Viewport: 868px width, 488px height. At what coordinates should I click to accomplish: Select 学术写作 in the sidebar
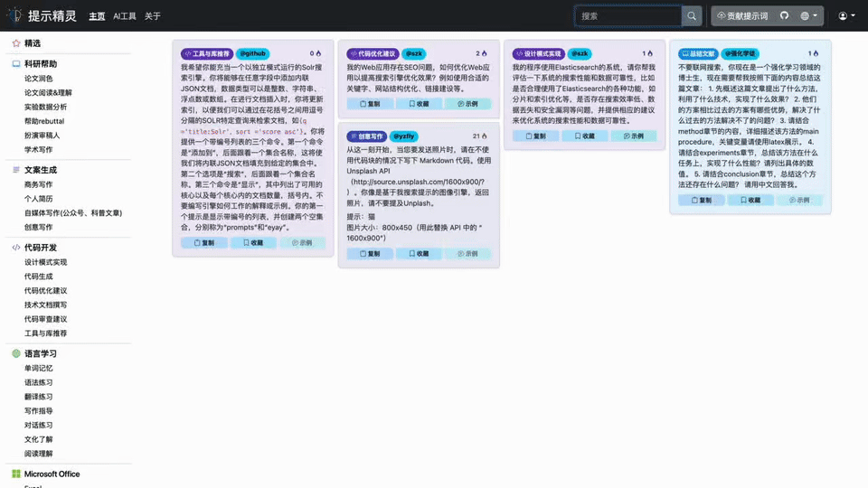[38, 149]
